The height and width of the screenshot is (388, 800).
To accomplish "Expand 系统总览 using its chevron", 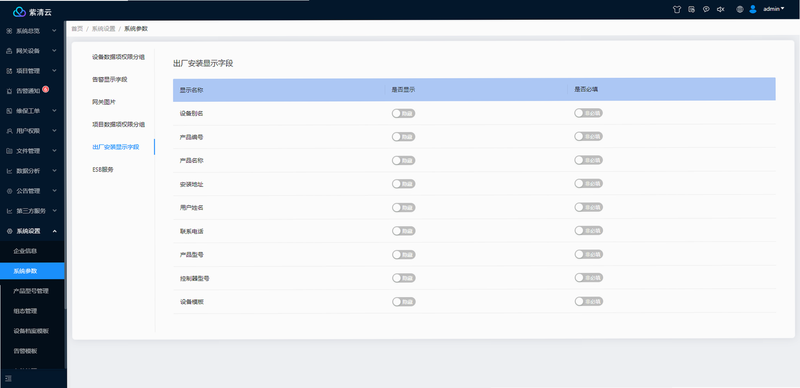I will pyautogui.click(x=54, y=31).
